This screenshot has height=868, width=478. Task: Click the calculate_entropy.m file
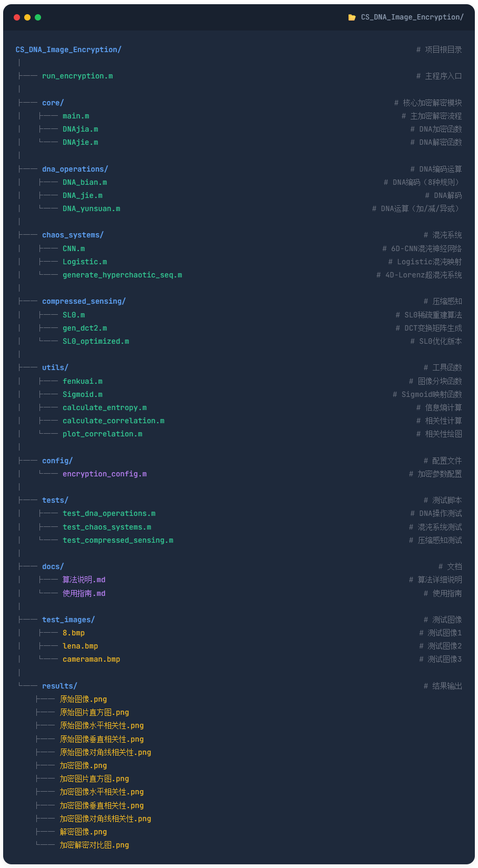point(104,407)
